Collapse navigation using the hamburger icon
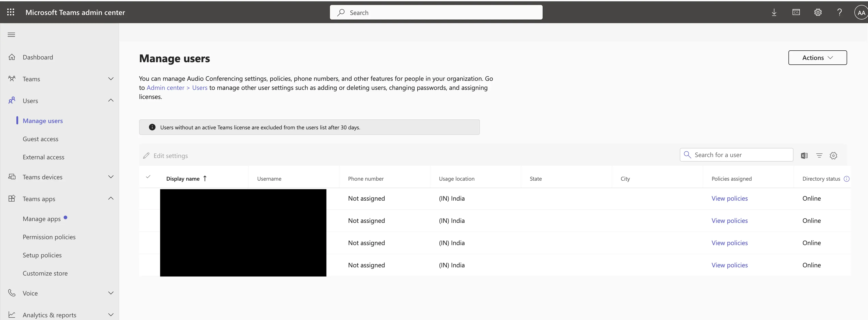The width and height of the screenshot is (868, 320). pyautogui.click(x=11, y=35)
